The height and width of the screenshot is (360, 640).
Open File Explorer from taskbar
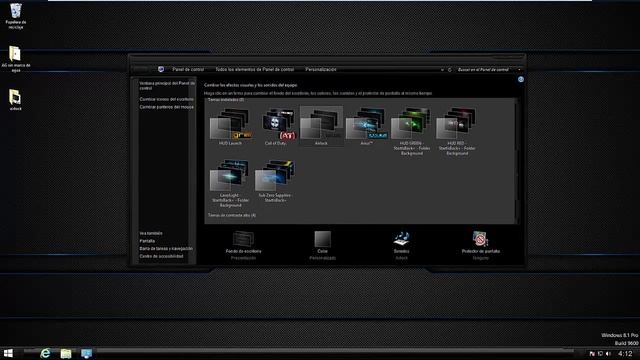66,353
